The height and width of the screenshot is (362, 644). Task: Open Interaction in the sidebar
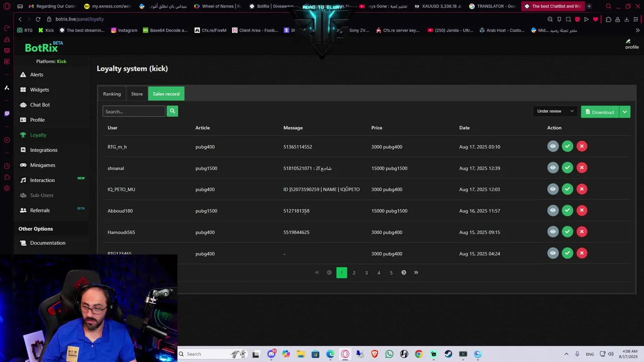42,180
